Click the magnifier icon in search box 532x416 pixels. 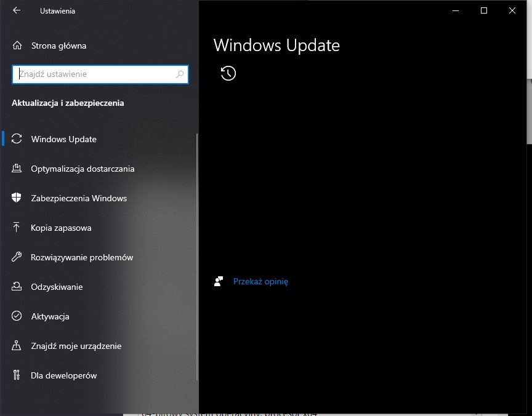pyautogui.click(x=180, y=74)
